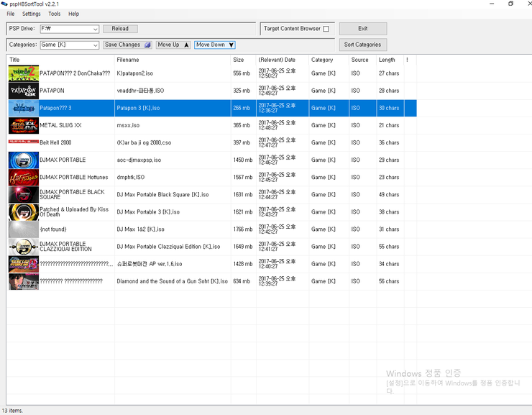Click the DJMAX Hottunes red thumbnail
The image size is (532, 415).
[x=24, y=177]
